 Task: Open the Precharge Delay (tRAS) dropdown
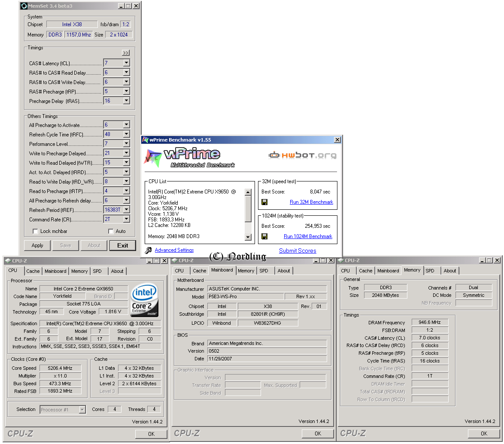(126, 100)
